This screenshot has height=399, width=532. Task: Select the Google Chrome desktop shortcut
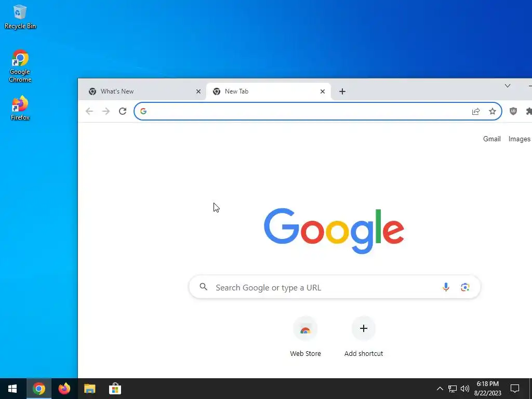pyautogui.click(x=20, y=66)
